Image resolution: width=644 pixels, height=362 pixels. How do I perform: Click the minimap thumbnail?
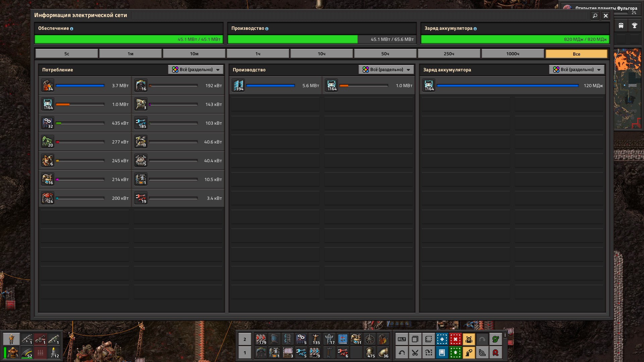(627, 89)
